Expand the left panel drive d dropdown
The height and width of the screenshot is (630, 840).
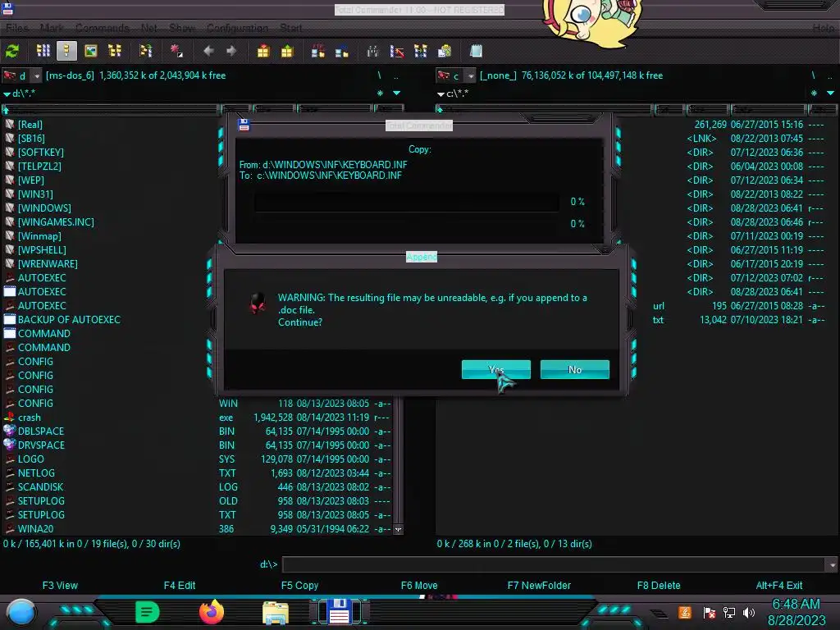[36, 76]
